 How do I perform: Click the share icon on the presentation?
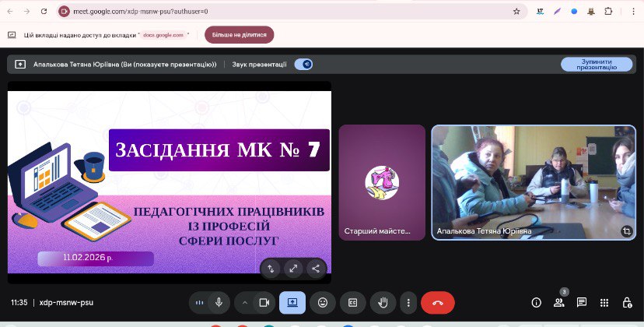click(x=315, y=268)
